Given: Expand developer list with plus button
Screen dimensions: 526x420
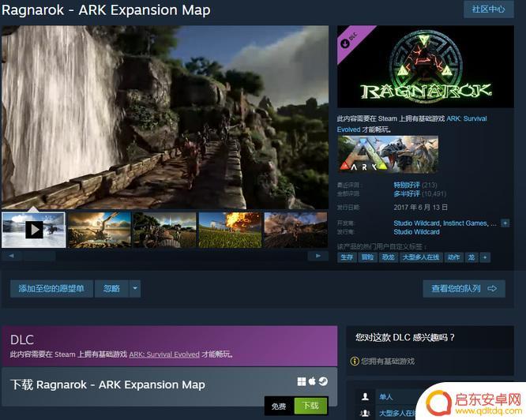Looking at the screenshot, I should [x=505, y=223].
